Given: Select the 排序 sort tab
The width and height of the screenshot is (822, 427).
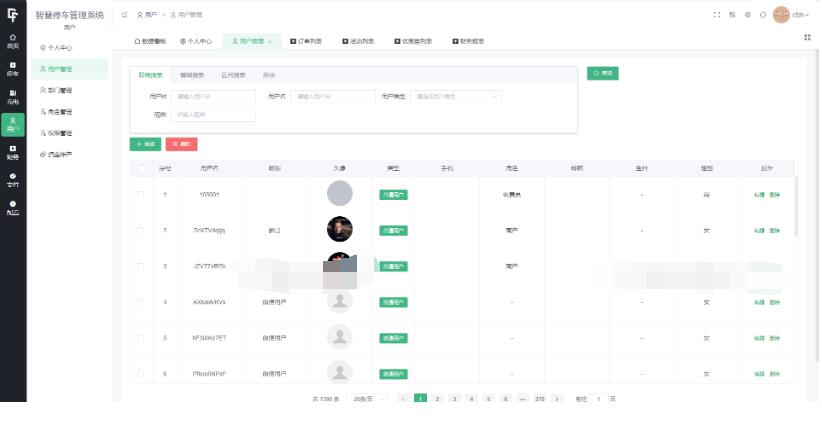Looking at the screenshot, I should pos(269,75).
